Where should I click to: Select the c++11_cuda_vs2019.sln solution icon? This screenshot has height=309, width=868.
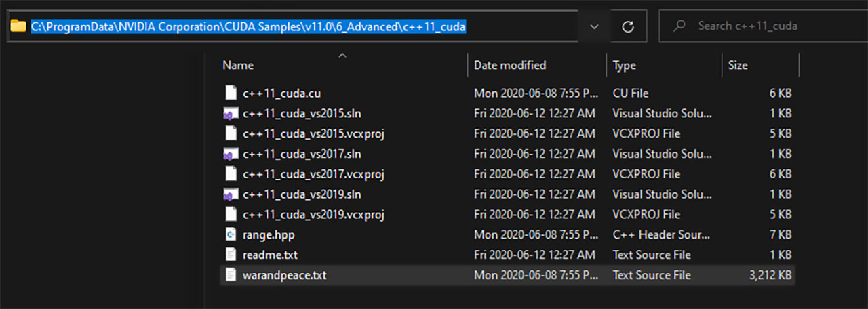tap(231, 194)
